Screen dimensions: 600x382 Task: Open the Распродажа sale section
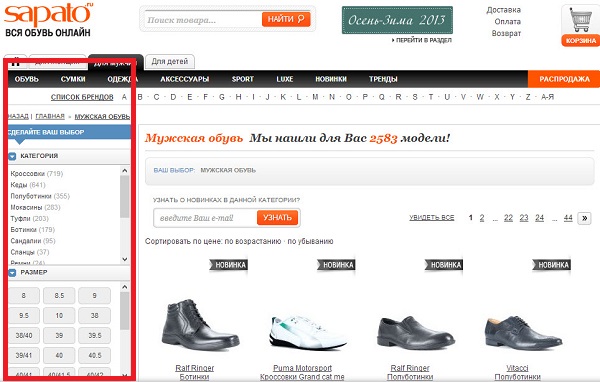pos(564,79)
